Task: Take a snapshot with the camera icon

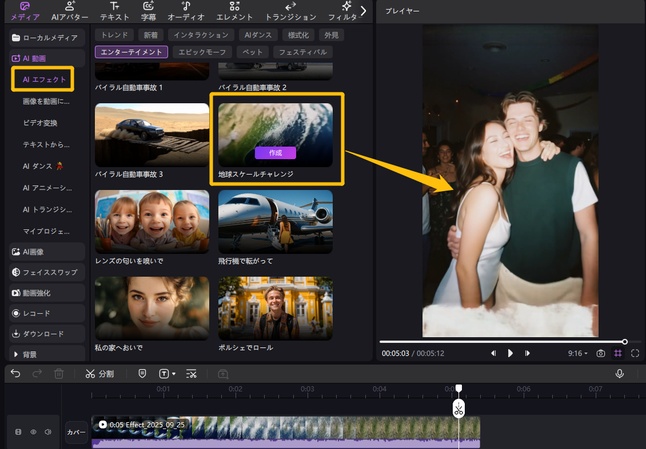Action: [601, 353]
